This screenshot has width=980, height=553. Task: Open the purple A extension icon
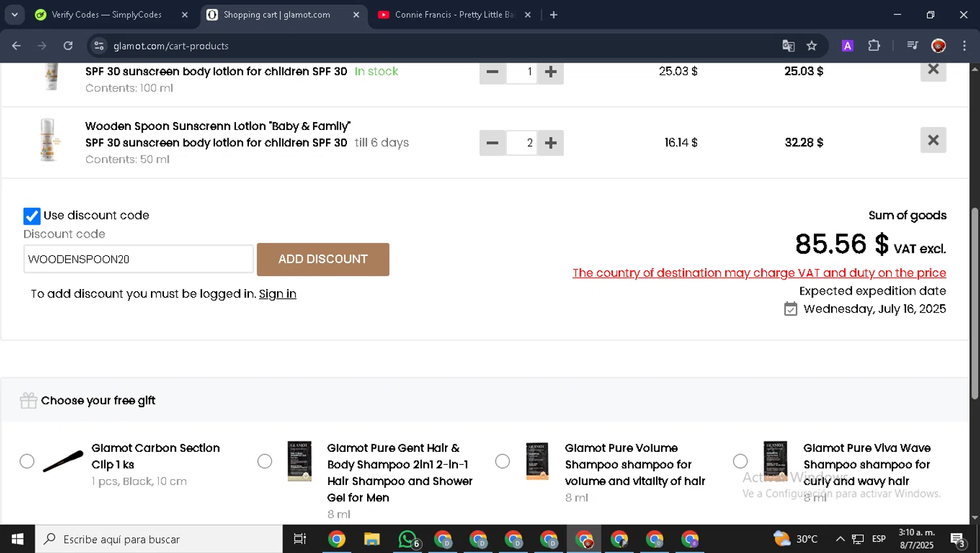[x=847, y=46]
